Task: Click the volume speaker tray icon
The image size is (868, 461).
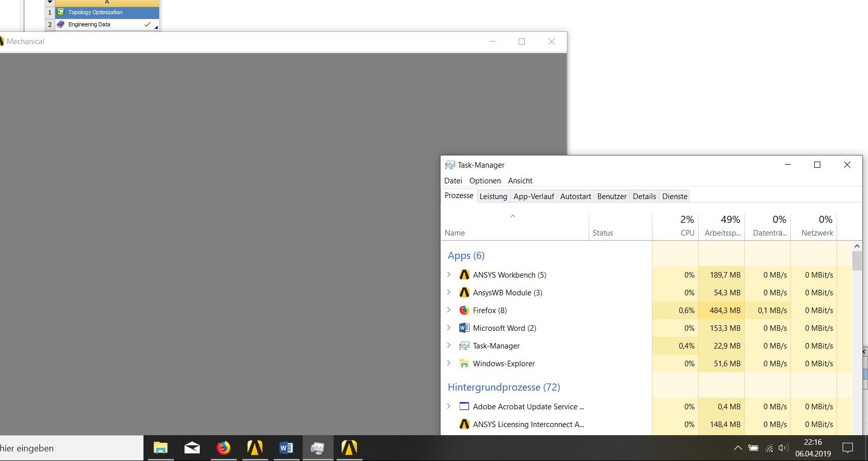Action: tap(783, 448)
